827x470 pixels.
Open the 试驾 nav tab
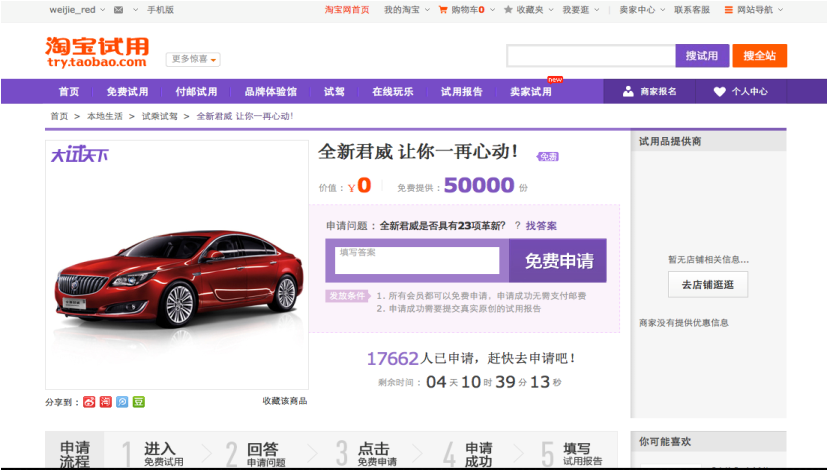(x=334, y=91)
